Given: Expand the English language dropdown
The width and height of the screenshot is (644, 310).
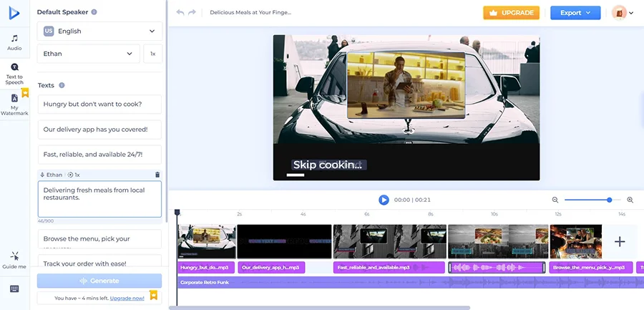Looking at the screenshot, I should [x=99, y=32].
